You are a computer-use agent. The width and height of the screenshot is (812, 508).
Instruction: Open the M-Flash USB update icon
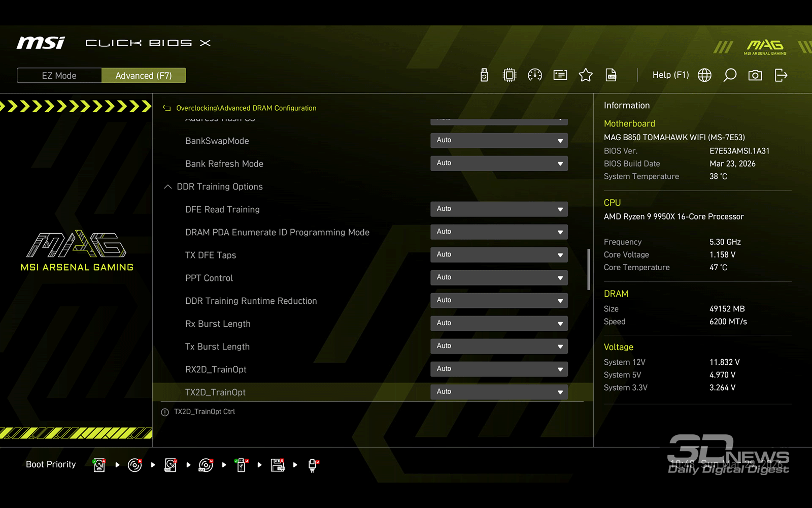(x=484, y=75)
